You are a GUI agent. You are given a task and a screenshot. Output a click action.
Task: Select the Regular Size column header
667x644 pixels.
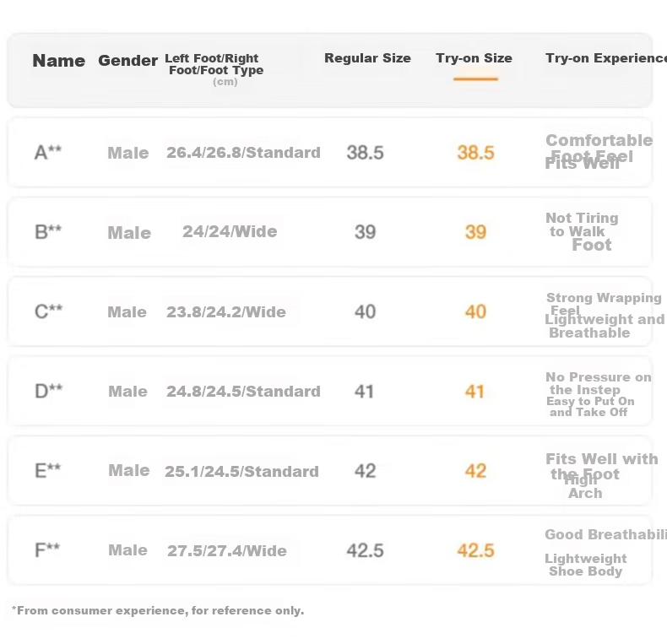point(367,58)
